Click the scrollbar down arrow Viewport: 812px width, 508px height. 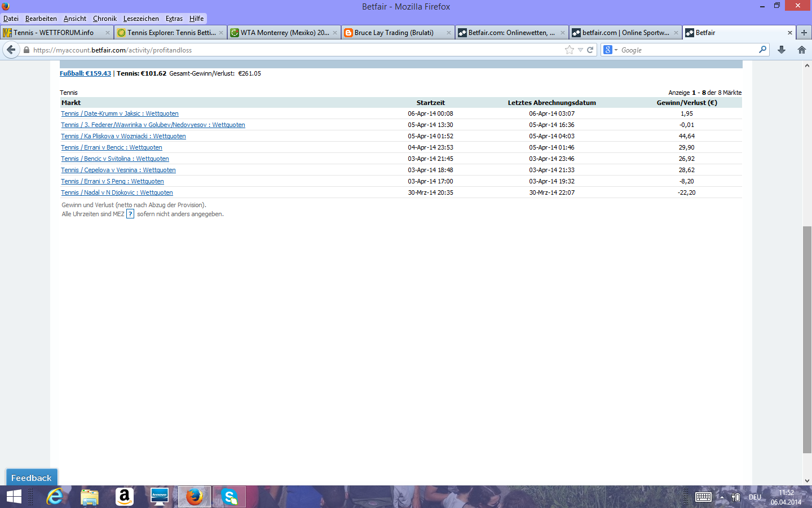[807, 480]
